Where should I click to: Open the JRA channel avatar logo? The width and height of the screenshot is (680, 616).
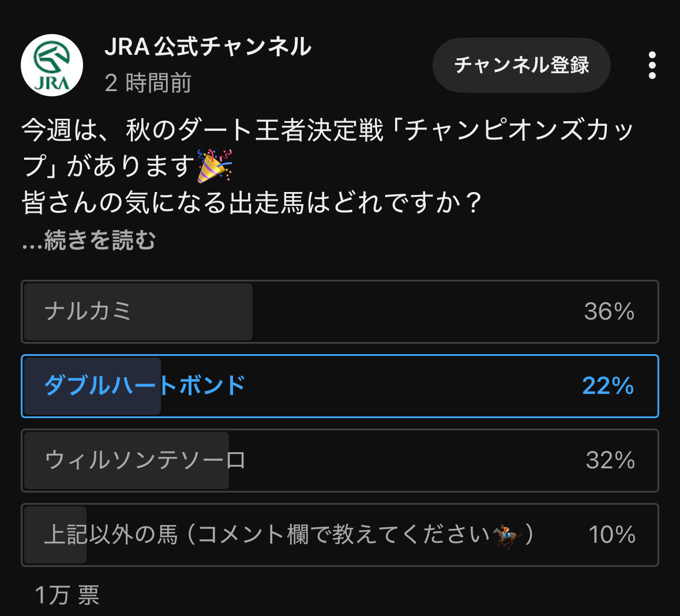pos(52,65)
